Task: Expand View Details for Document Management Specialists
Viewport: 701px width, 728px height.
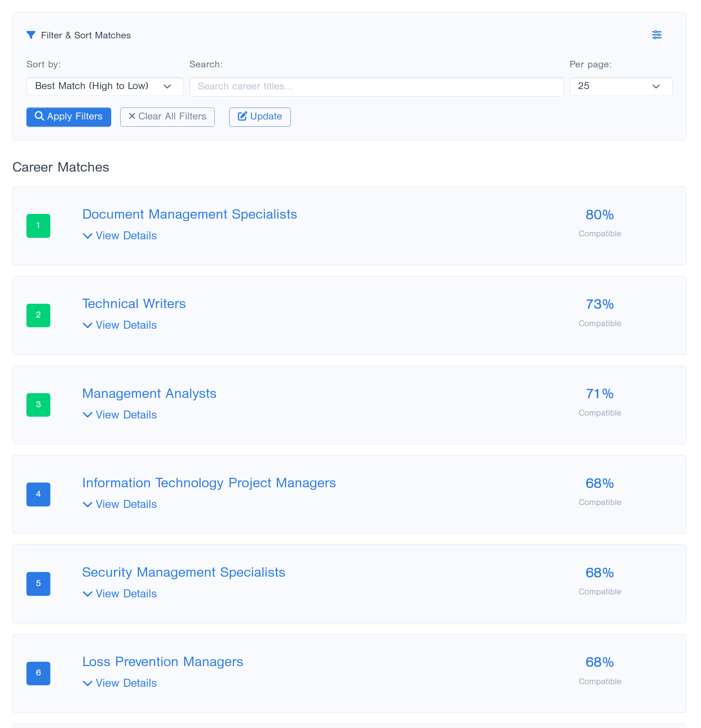Action: pos(119,235)
